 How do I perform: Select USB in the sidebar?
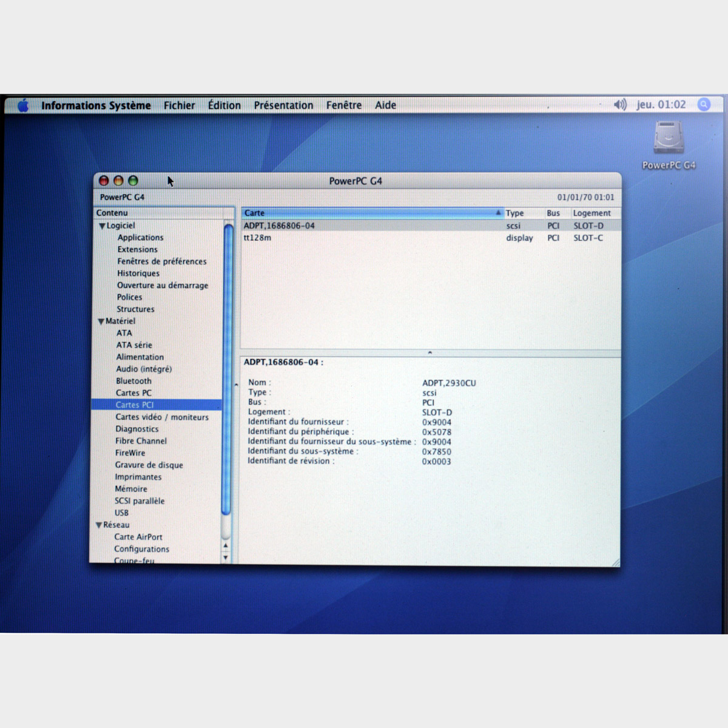[122, 513]
